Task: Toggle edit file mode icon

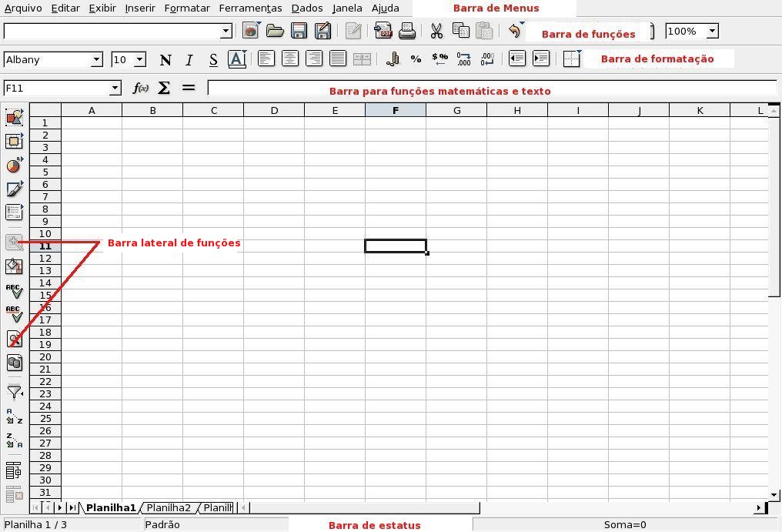Action: point(353,31)
